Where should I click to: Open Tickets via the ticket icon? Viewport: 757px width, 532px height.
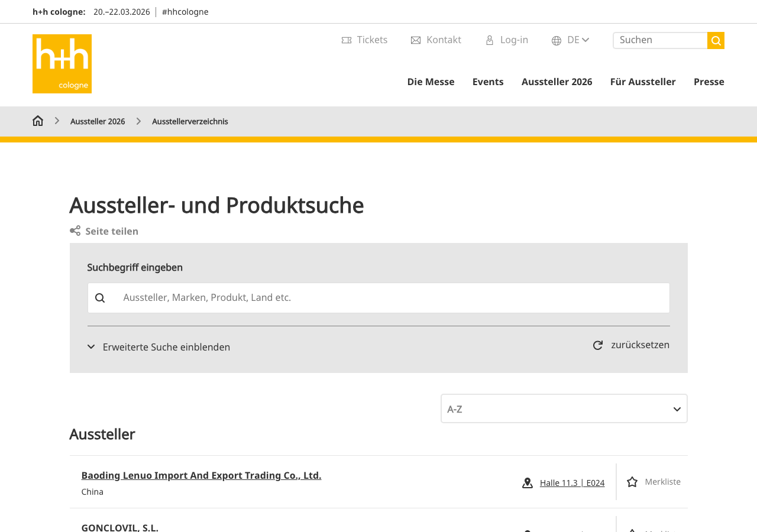(x=347, y=40)
